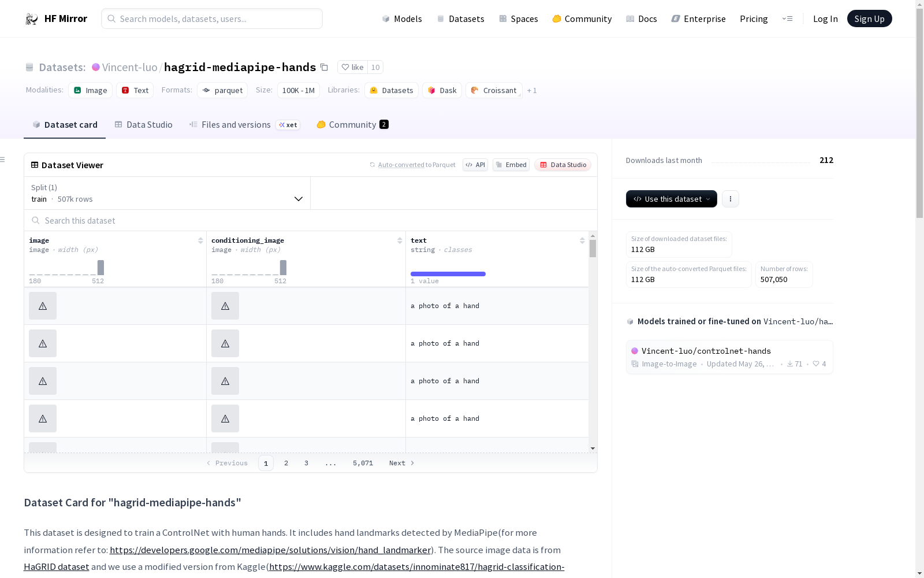
Task: Open the HaGRID dataset link
Action: [57, 567]
